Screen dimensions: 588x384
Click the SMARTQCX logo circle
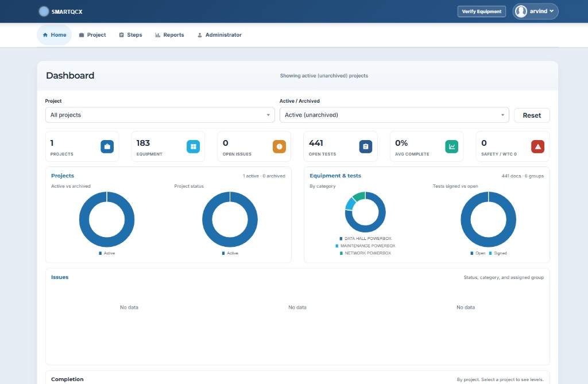click(x=44, y=11)
